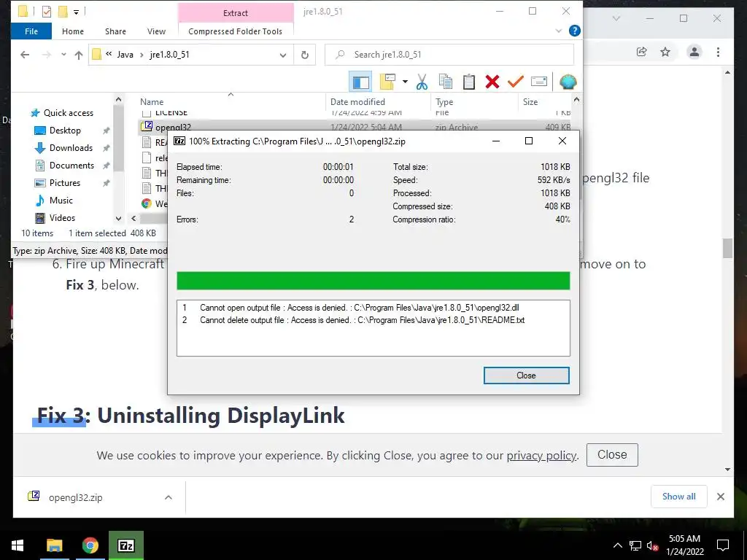Refresh the jre1.8.0_51 folder
747x560 pixels.
tap(305, 55)
